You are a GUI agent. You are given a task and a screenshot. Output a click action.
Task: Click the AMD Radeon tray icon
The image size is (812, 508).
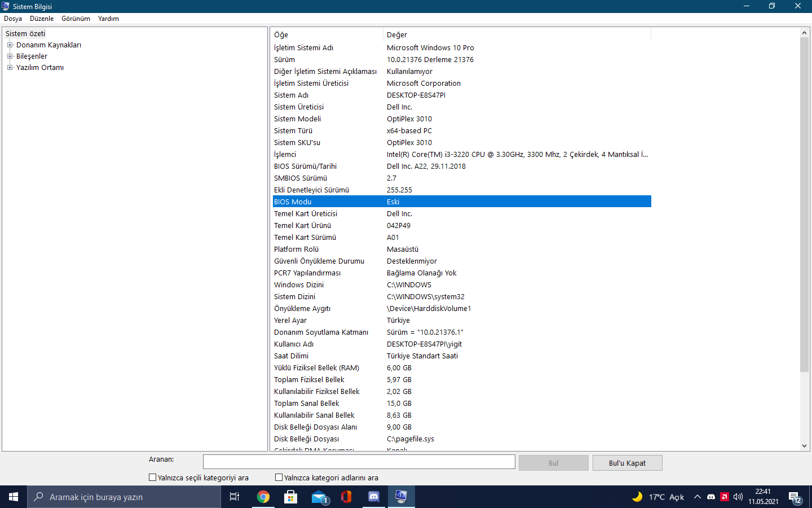pos(725,497)
